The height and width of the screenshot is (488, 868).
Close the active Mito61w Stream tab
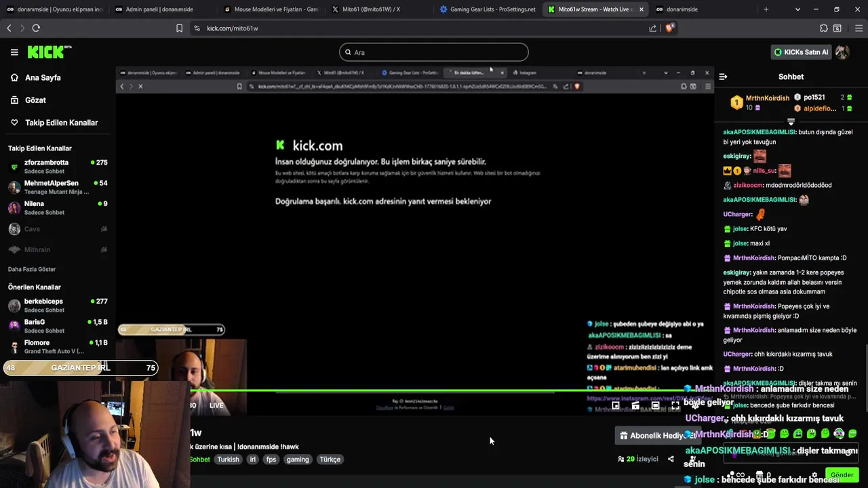coord(642,9)
